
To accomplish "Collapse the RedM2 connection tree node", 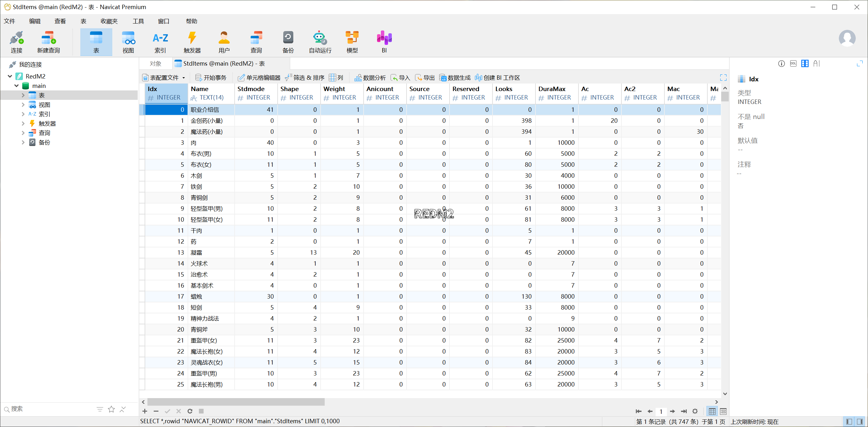I will pos(10,76).
